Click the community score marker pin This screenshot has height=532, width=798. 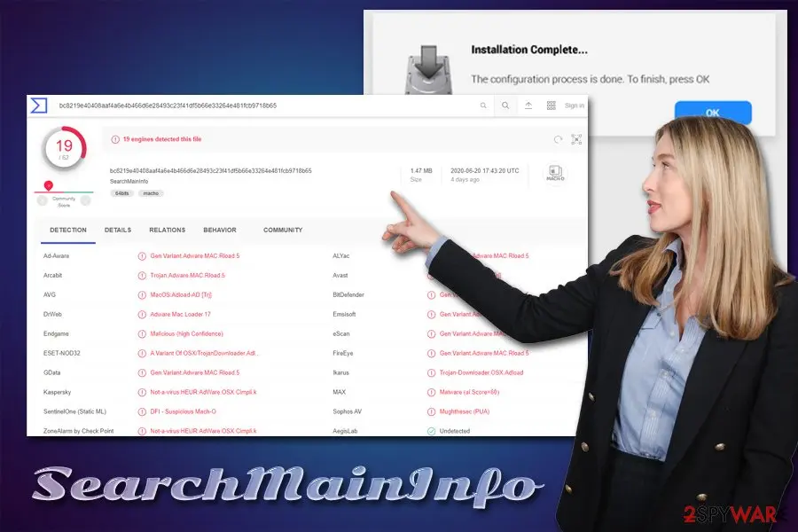pyautogui.click(x=49, y=186)
